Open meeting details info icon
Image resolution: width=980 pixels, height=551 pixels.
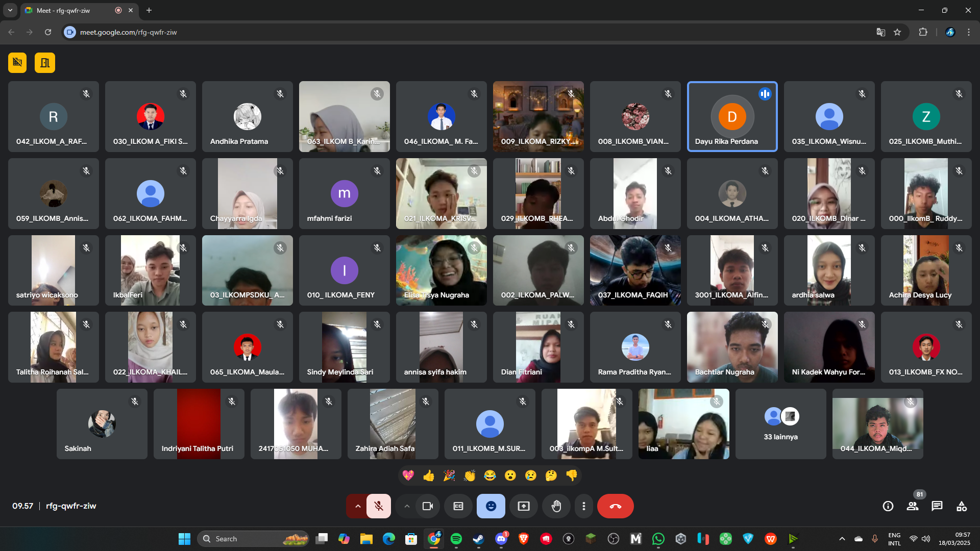tap(888, 506)
